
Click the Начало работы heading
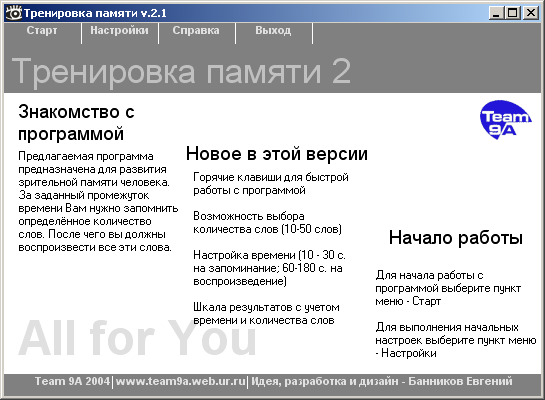(456, 238)
